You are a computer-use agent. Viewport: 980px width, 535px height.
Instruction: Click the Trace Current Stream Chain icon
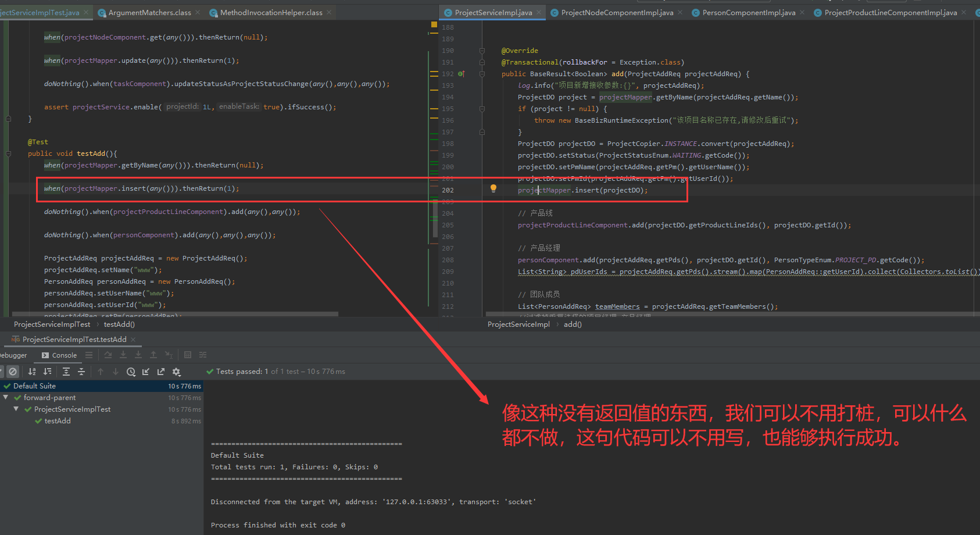tap(203, 355)
